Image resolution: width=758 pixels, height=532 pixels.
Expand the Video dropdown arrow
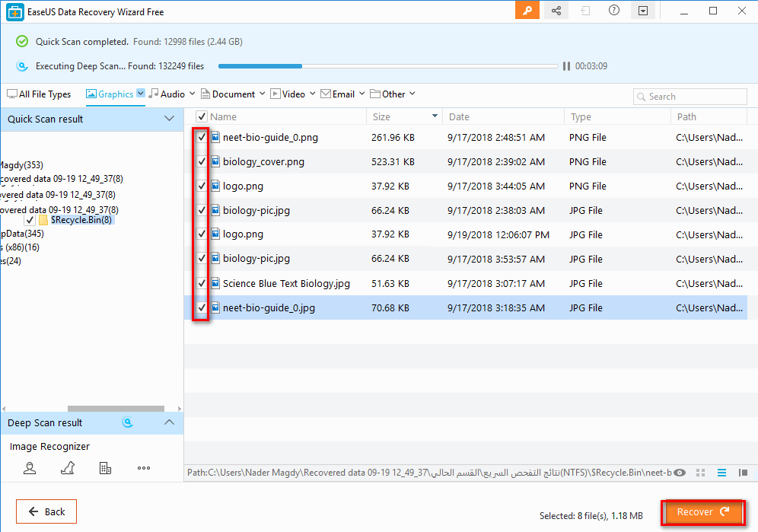coord(312,94)
